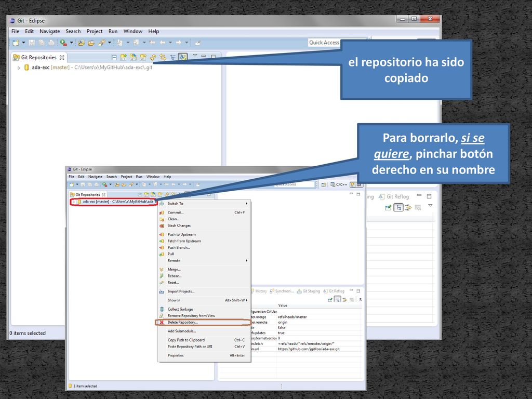Image resolution: width=532 pixels, height=399 pixels.
Task: Expand the Switch To submenu
Action: point(247,204)
